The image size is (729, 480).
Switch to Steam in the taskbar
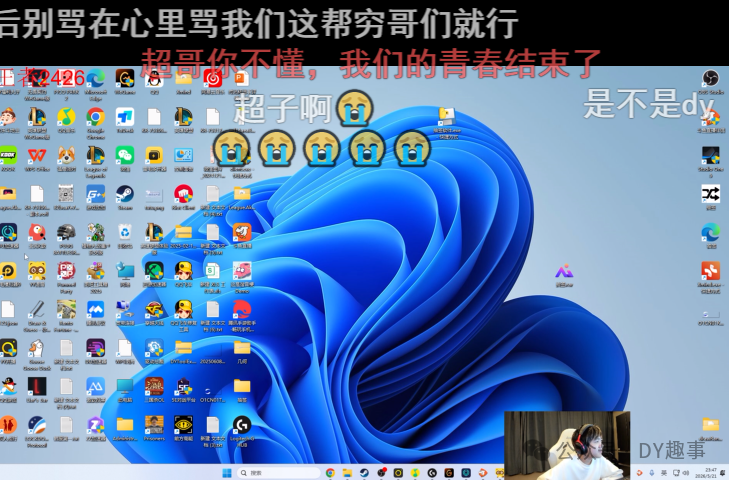(x=364, y=473)
